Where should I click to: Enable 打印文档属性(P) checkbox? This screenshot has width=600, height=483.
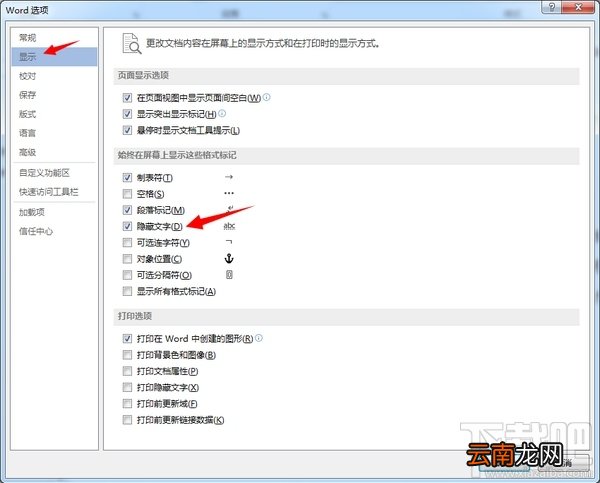pos(127,371)
